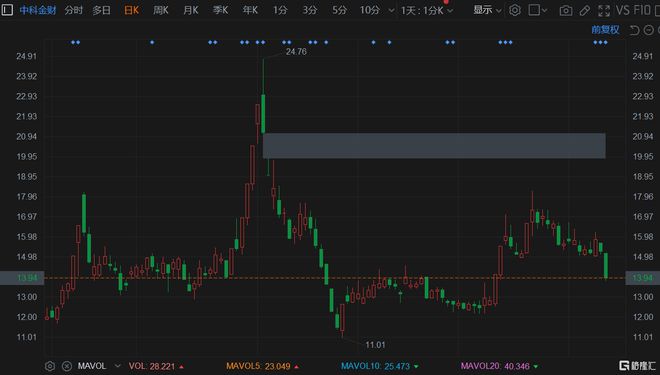Click the undo arrow below the toolbar
Image resolution: width=660 pixels, height=375 pixels.
pyautogui.click(x=634, y=30)
